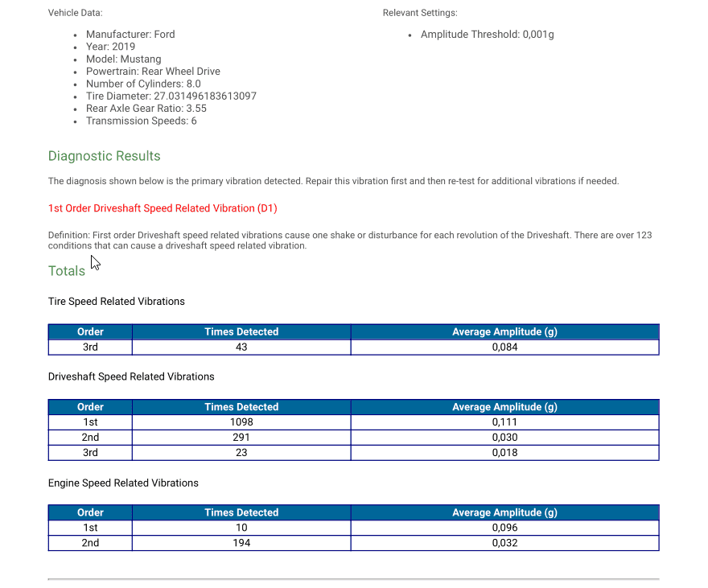
Task: Click the average amplitude 0,111 cell
Action: 504,422
